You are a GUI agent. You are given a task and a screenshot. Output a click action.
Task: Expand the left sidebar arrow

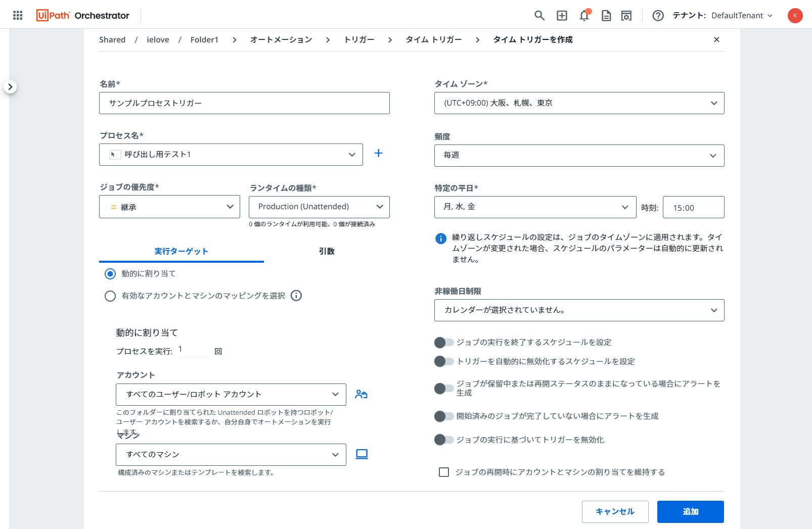pos(10,87)
